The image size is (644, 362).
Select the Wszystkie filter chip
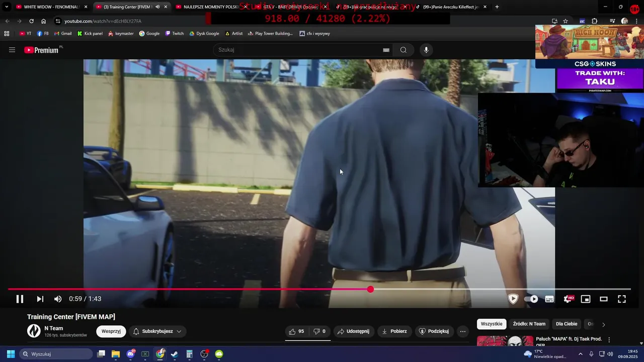(492, 324)
